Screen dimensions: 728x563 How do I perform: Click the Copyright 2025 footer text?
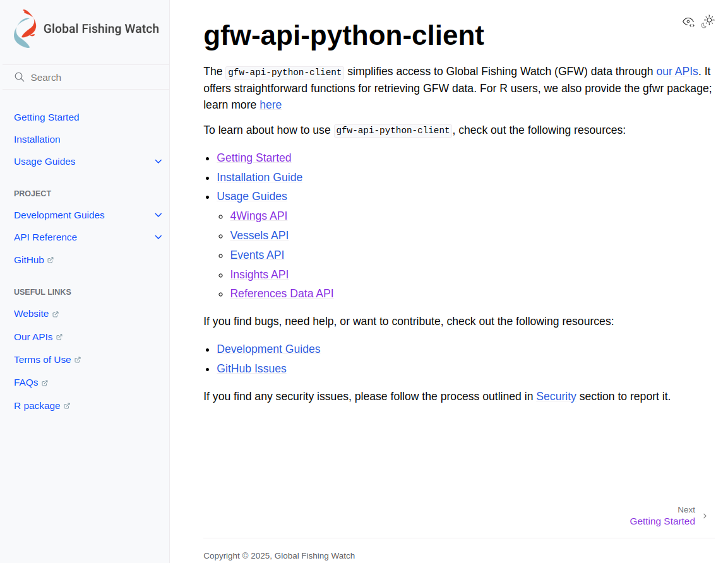(x=279, y=555)
